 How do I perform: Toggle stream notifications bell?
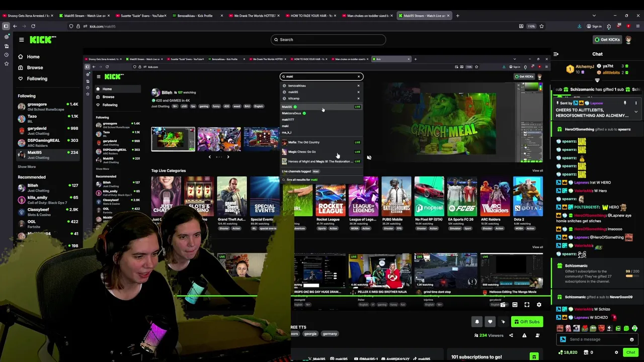click(477, 322)
